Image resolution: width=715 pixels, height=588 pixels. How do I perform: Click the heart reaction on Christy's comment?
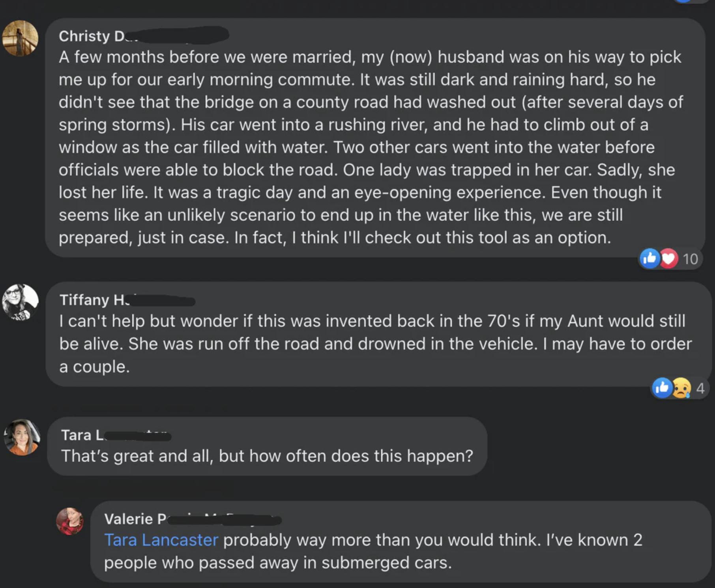[x=668, y=259]
